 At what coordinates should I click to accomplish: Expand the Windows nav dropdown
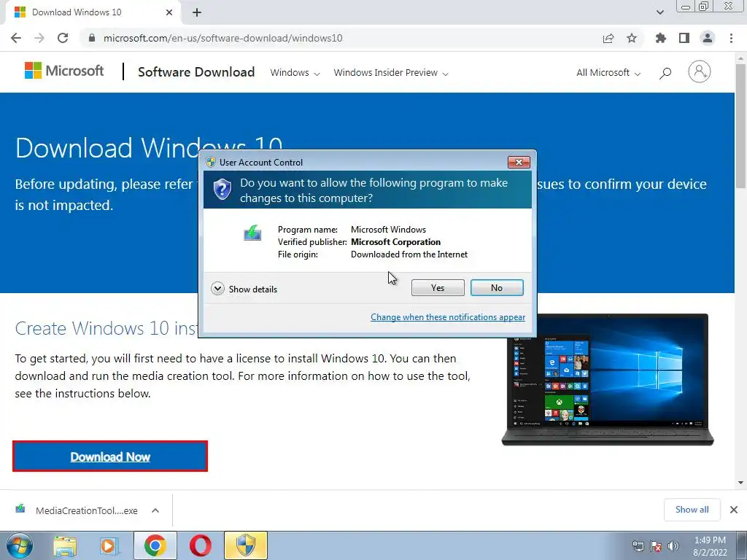tap(295, 73)
